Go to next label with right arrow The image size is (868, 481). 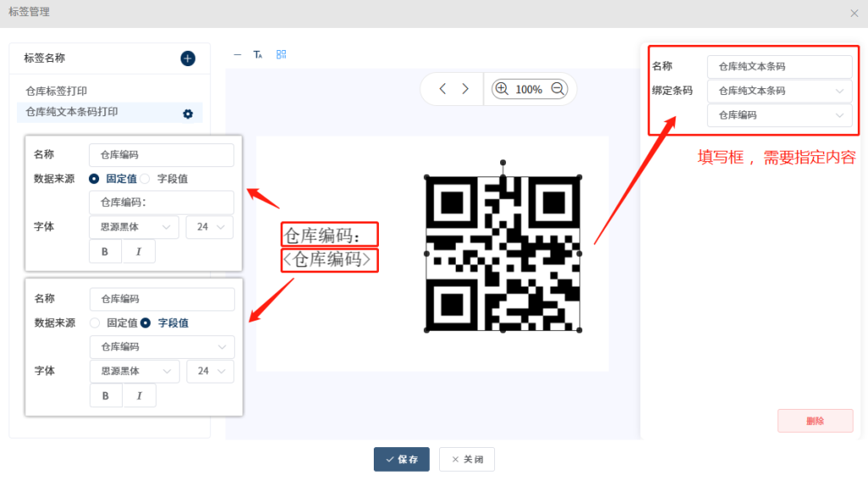[x=465, y=89]
